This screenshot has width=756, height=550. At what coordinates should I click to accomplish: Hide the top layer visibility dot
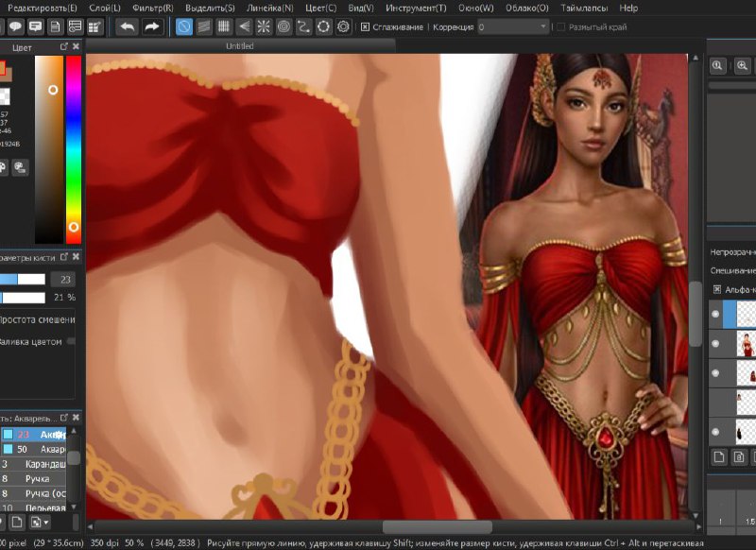point(715,314)
